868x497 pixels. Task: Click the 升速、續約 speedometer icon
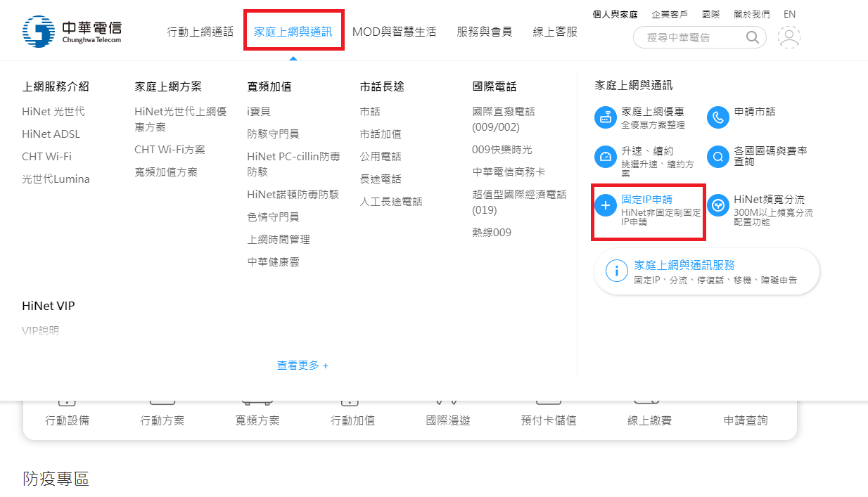pyautogui.click(x=606, y=157)
